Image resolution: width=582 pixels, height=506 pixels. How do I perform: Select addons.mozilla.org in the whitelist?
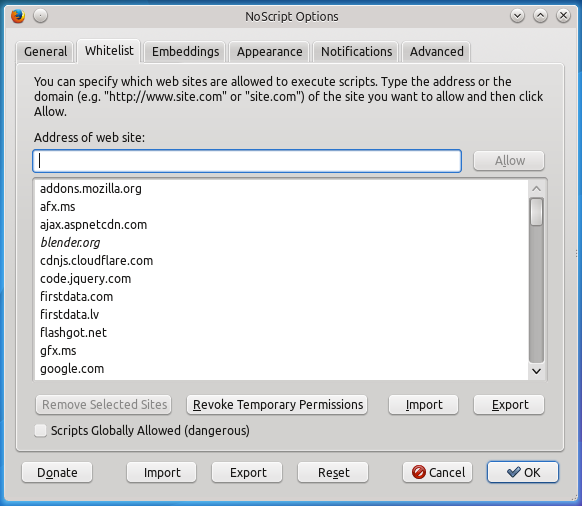pyautogui.click(x=281, y=189)
